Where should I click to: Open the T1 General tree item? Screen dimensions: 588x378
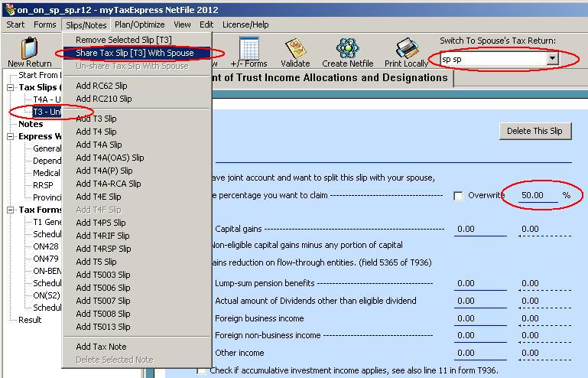(x=47, y=222)
